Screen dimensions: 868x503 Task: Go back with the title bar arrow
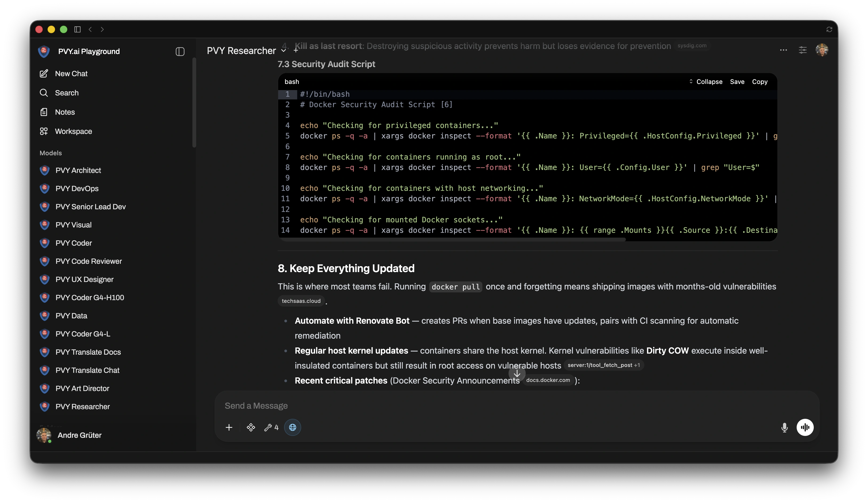point(90,29)
